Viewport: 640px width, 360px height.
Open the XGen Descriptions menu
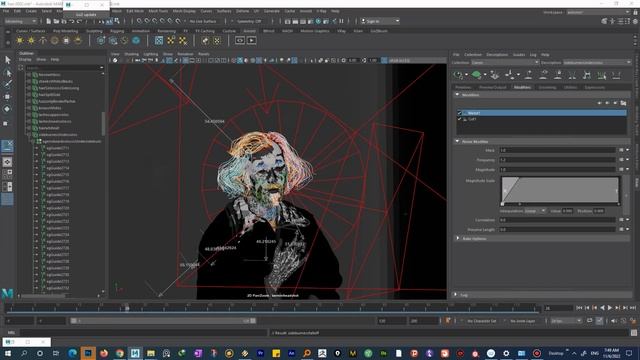(497, 54)
